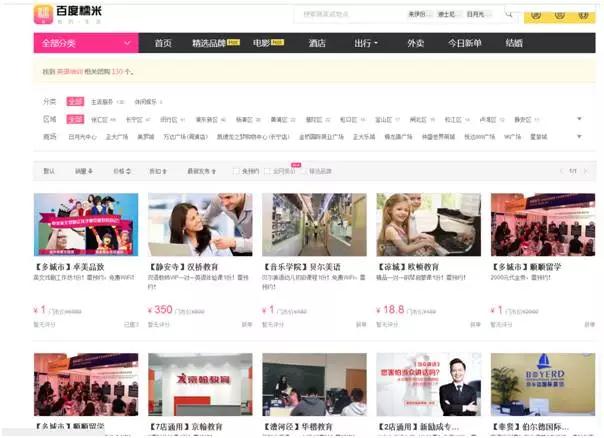Expand the 全部分类 category dropdown
Screen dimensions: 604x438
[x=86, y=43]
